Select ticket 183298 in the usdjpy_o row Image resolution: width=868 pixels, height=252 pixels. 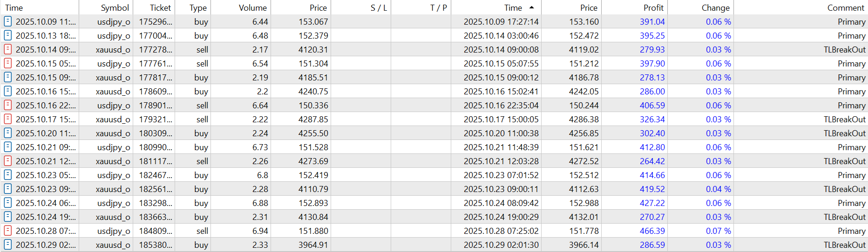pyautogui.click(x=156, y=203)
